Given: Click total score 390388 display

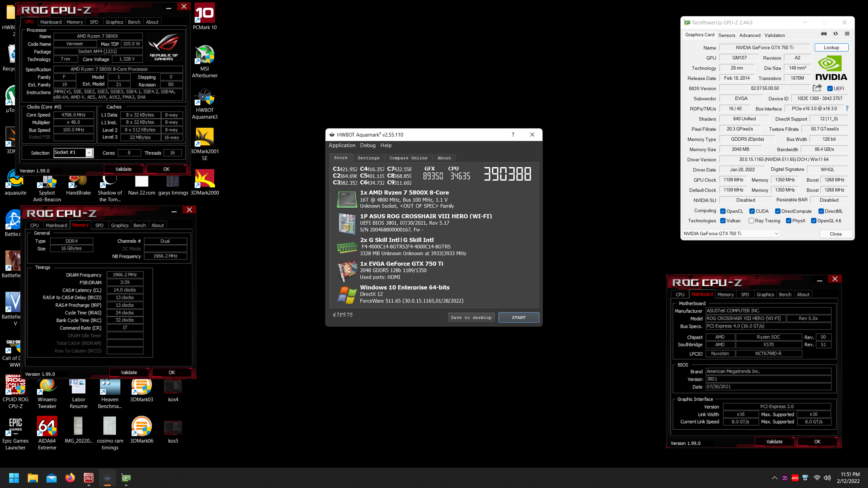Looking at the screenshot, I should [x=507, y=174].
